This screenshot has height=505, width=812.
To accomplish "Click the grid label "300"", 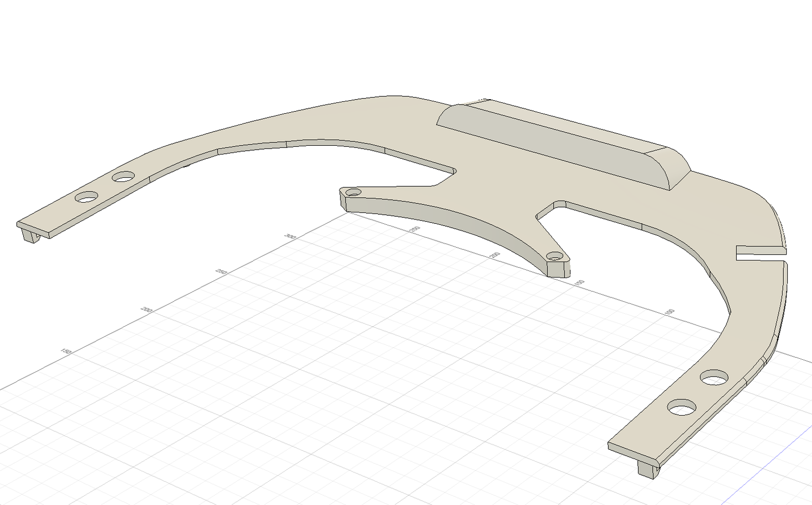I will click(290, 237).
